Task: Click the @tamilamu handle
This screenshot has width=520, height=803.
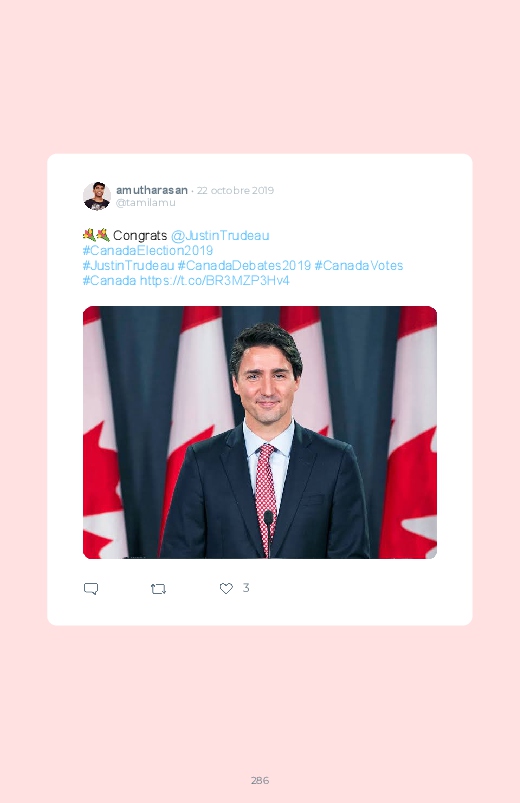Action: pyautogui.click(x=145, y=202)
